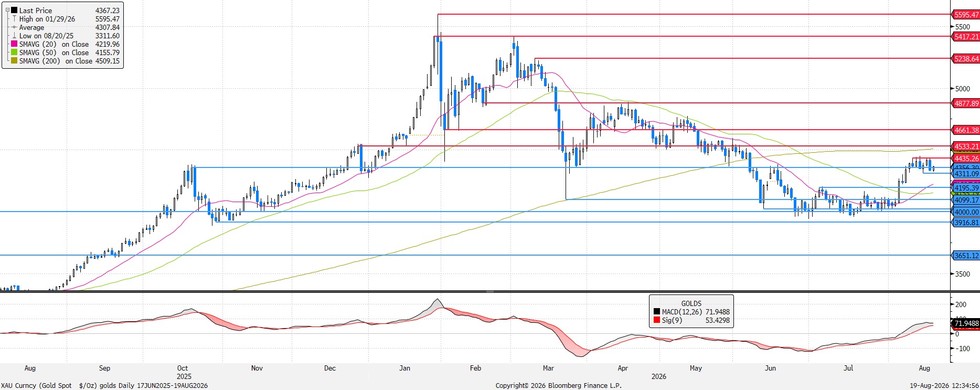The height and width of the screenshot is (390, 980).
Task: Select the Low on 08/20/25 marker icon
Action: pos(14,36)
